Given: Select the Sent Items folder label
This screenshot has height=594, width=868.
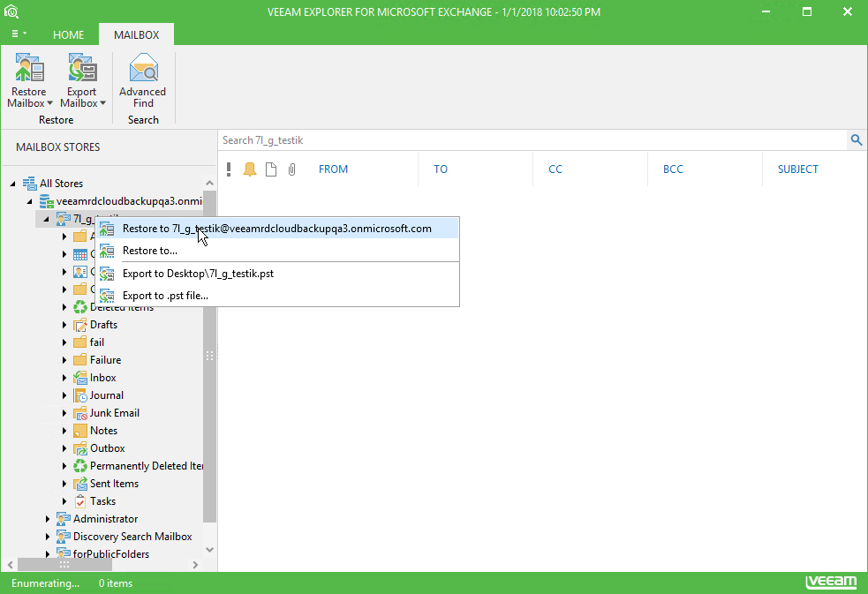Looking at the screenshot, I should (x=114, y=484).
